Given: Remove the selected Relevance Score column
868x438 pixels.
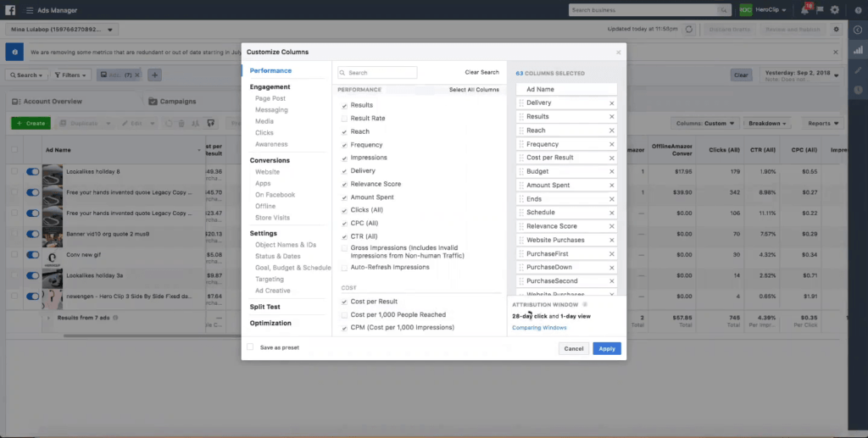Looking at the screenshot, I should click(612, 226).
